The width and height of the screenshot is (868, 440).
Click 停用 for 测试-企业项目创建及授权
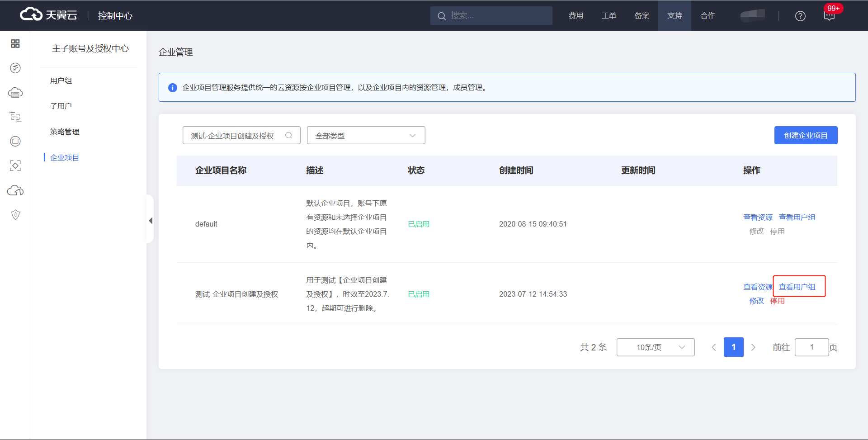pyautogui.click(x=777, y=301)
